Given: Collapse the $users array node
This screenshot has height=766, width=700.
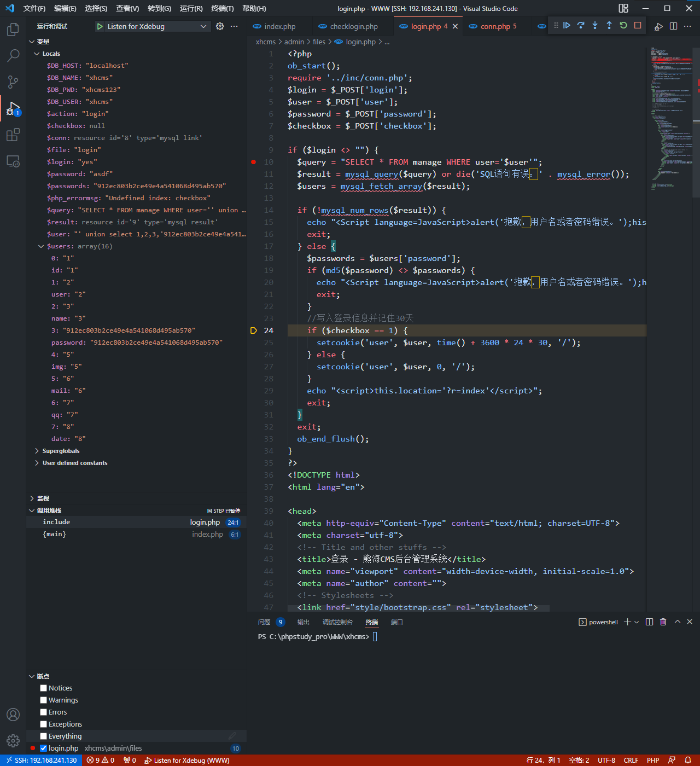Looking at the screenshot, I should (x=42, y=246).
